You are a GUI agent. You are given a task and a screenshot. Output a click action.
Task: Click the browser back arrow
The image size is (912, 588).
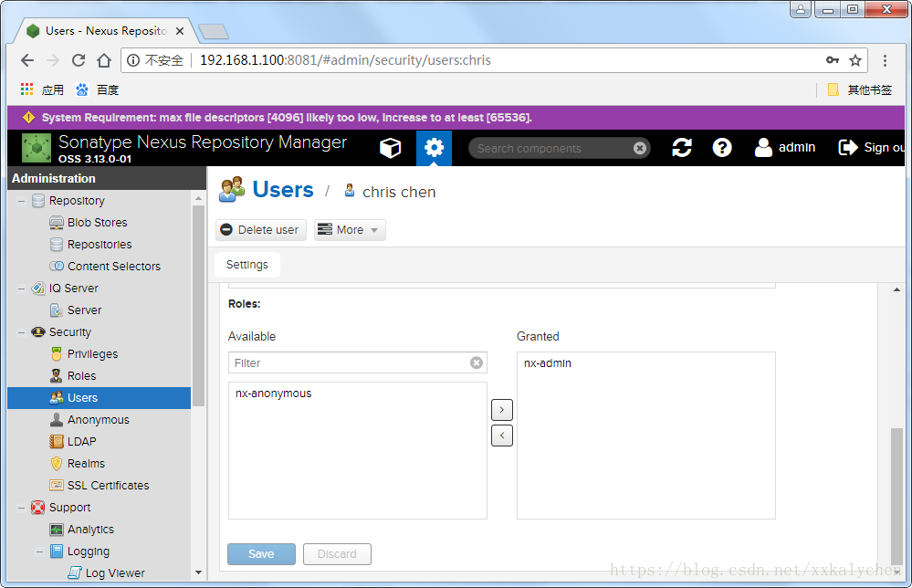pos(27,60)
